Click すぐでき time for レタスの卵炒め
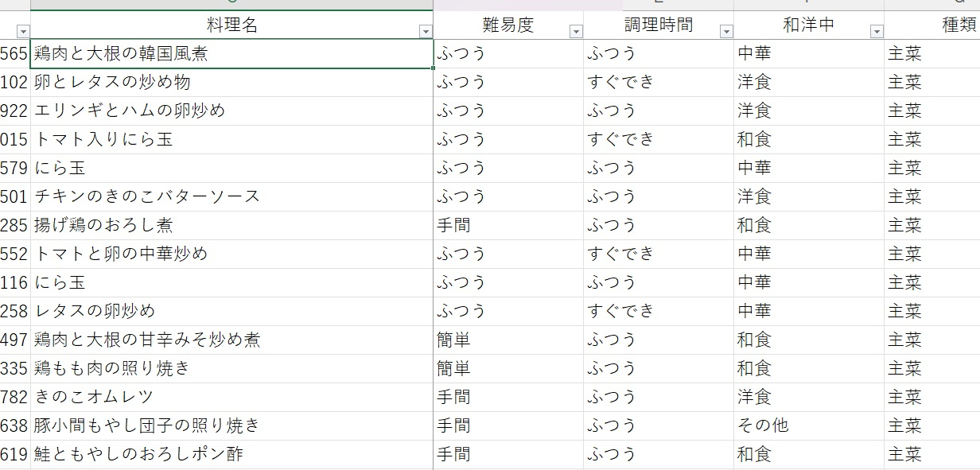Viewport: 980px width, 470px height. (x=659, y=312)
